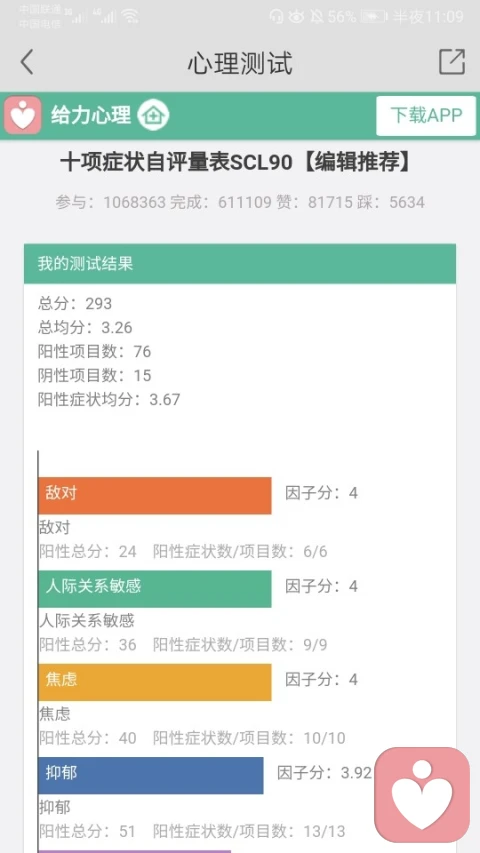
Task: Tap the battery icon in status bar
Action: tap(374, 17)
